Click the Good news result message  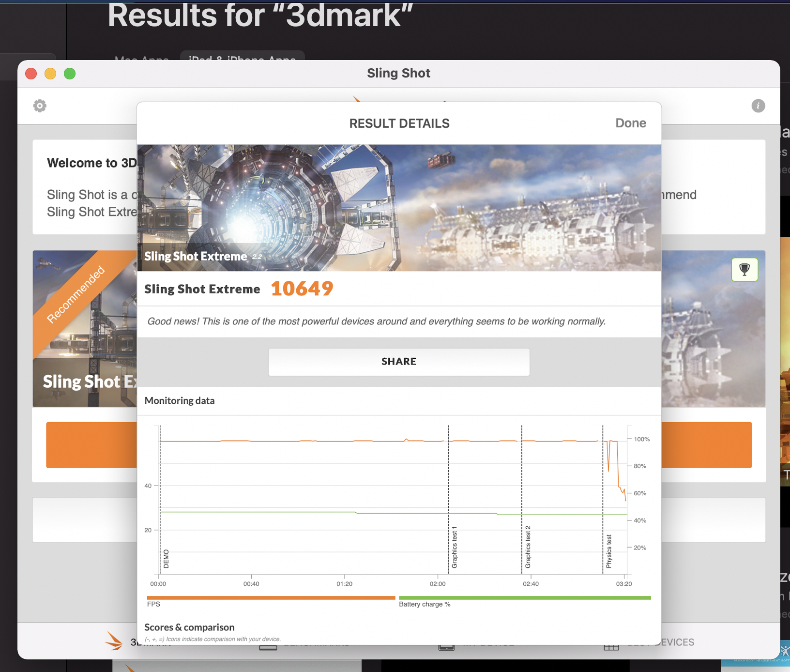[377, 321]
